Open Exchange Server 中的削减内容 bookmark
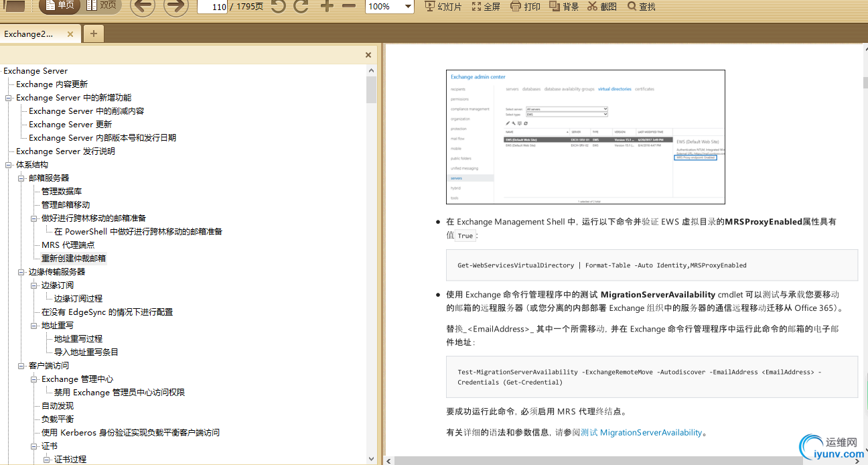Screen dimensions: 868x465 (86, 111)
